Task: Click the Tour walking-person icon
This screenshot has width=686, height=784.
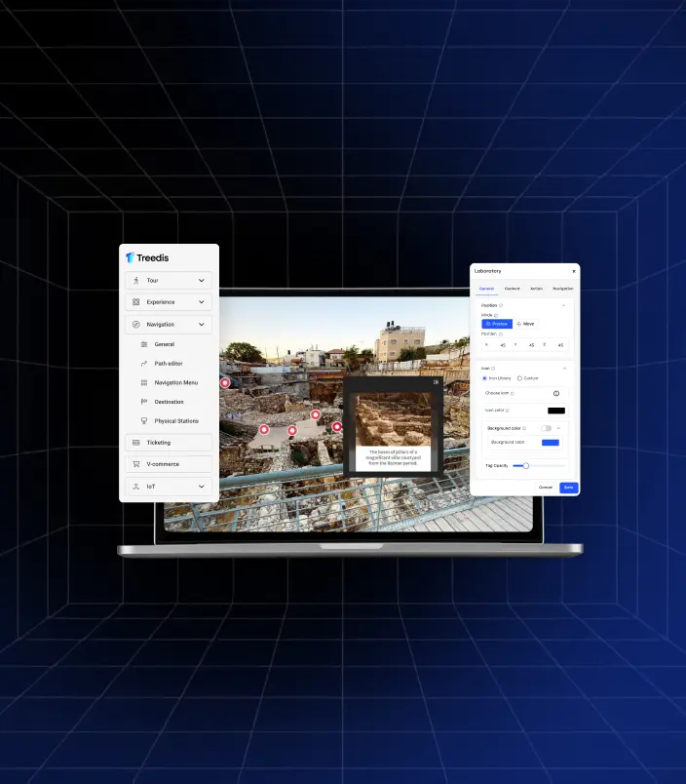Action: [x=135, y=281]
